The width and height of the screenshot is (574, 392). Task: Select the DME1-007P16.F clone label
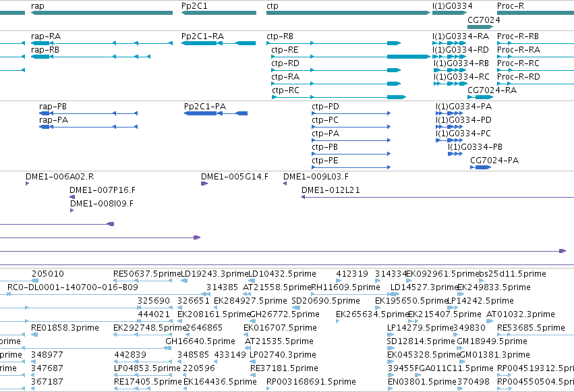103,191
